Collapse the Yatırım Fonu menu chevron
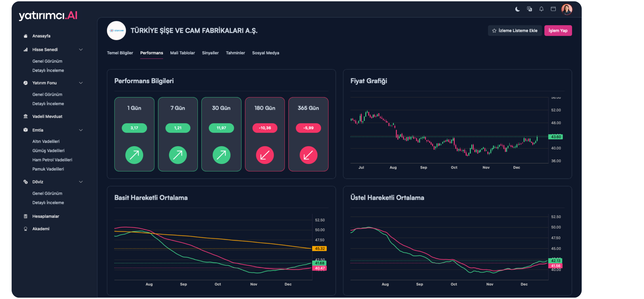 coord(81,83)
